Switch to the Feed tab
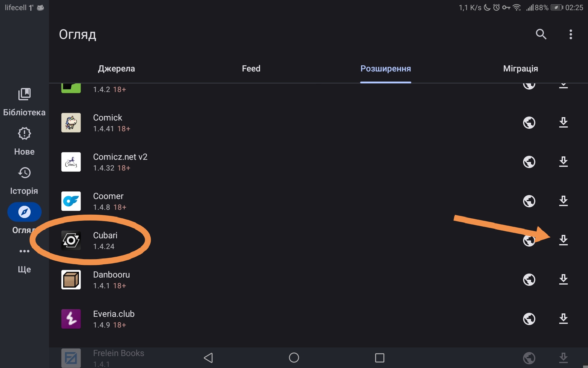Viewport: 588px width, 368px height. point(251,69)
